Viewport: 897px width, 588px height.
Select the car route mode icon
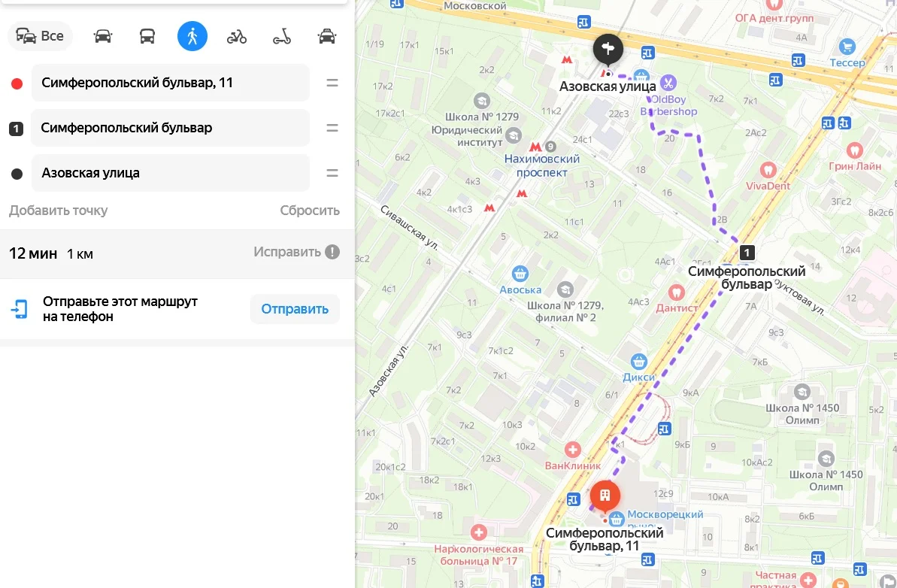(102, 36)
